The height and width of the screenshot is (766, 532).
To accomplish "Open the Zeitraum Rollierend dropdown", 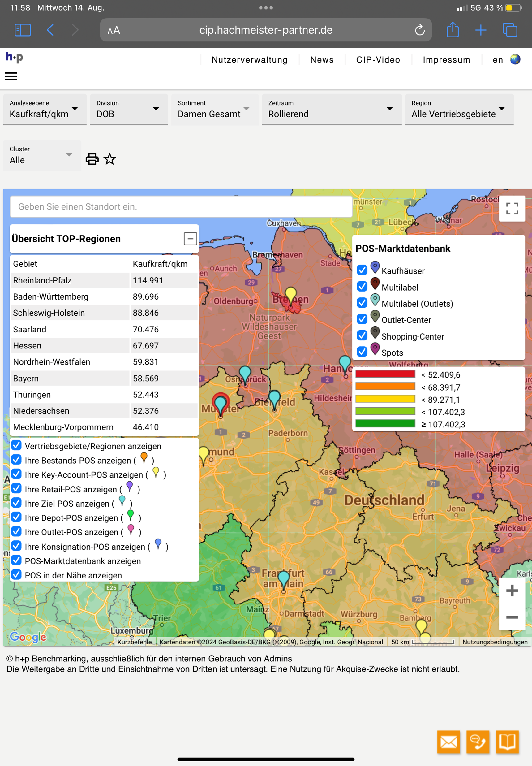I will click(x=331, y=109).
